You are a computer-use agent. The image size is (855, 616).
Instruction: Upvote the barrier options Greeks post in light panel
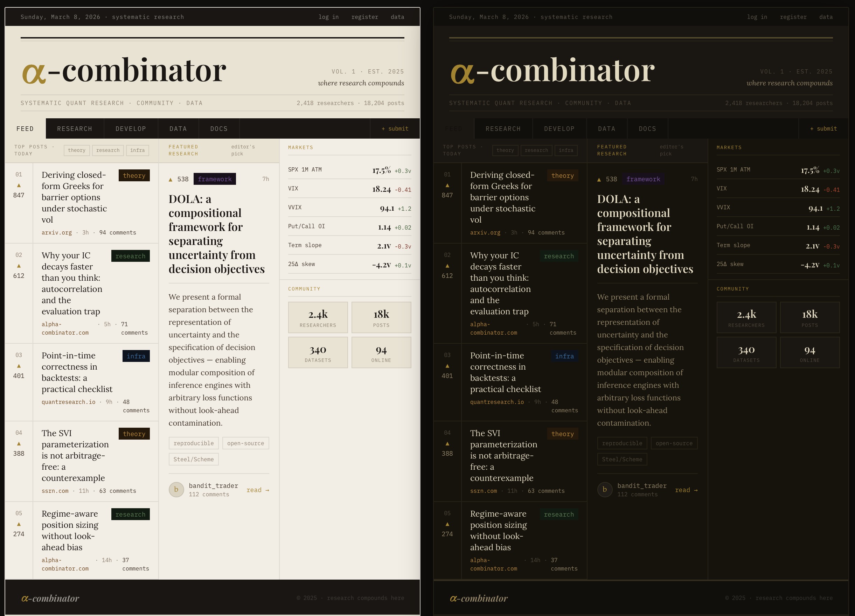click(x=19, y=185)
